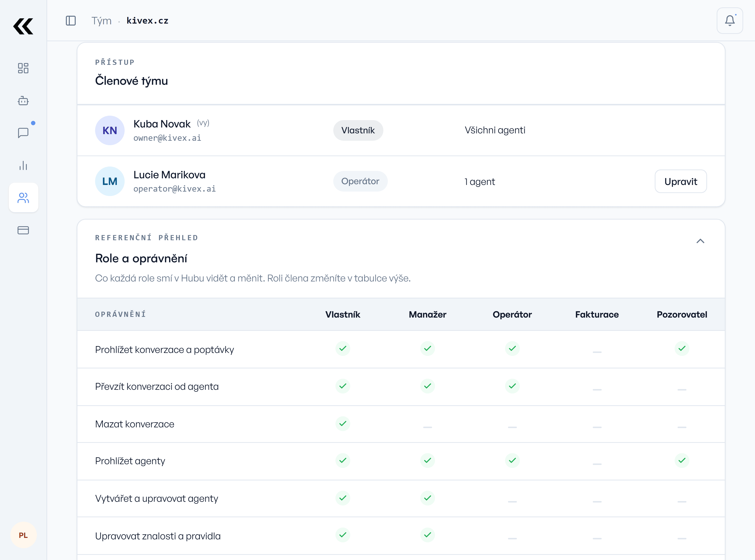Open the conversations chat bubble icon
This screenshot has width=755, height=560.
click(23, 133)
